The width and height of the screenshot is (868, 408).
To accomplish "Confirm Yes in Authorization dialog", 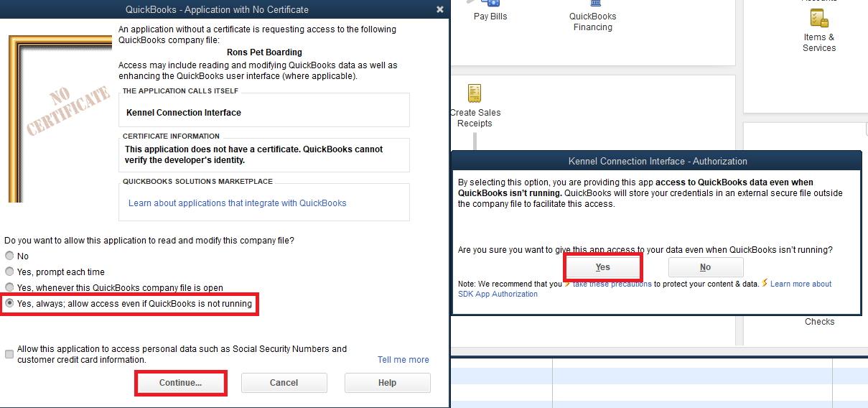I will tap(603, 267).
